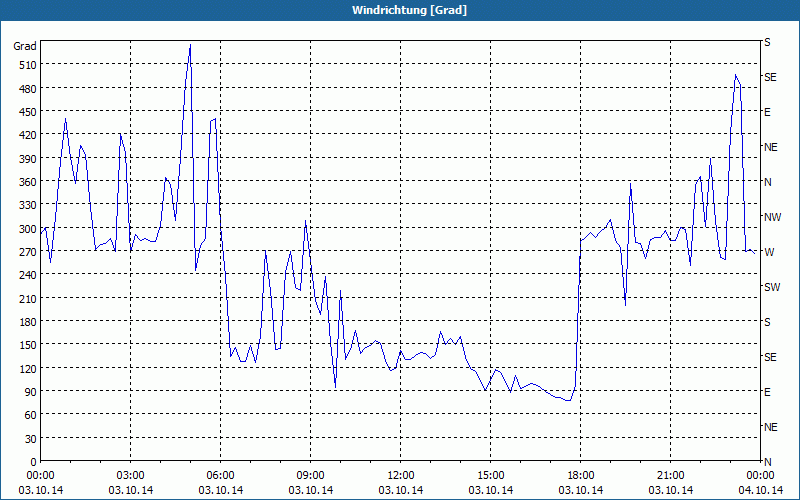800x500 pixels.
Task: Pick the N compass label level with 360
Action: pyautogui.click(x=768, y=182)
